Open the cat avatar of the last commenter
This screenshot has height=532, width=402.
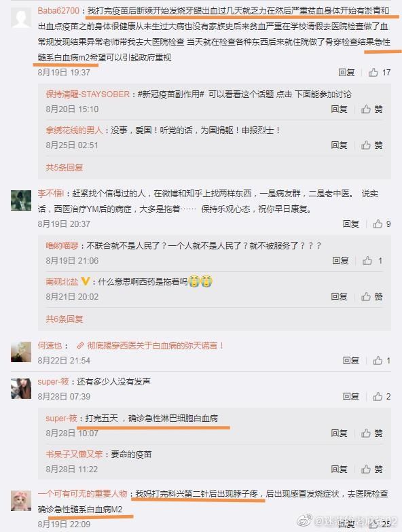(21, 501)
